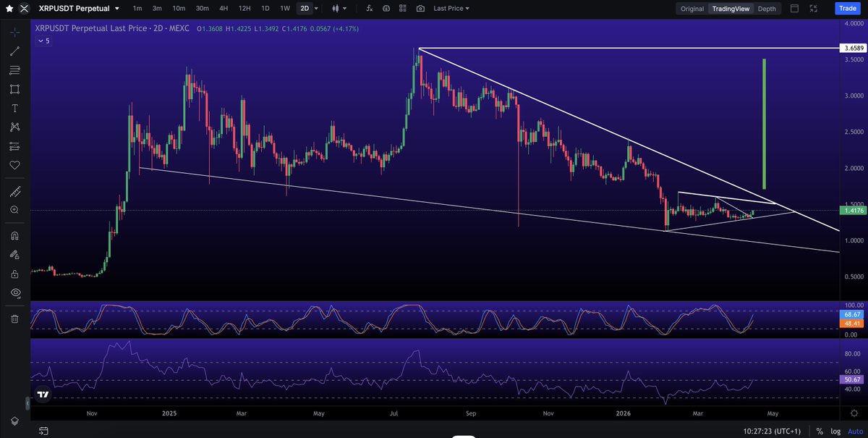The image size is (868, 438).
Task: Select the crosshair cursor tool
Action: coord(14,33)
